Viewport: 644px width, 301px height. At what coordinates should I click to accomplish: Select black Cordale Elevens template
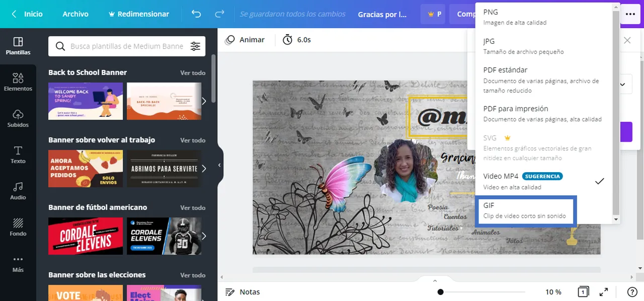[164, 236]
